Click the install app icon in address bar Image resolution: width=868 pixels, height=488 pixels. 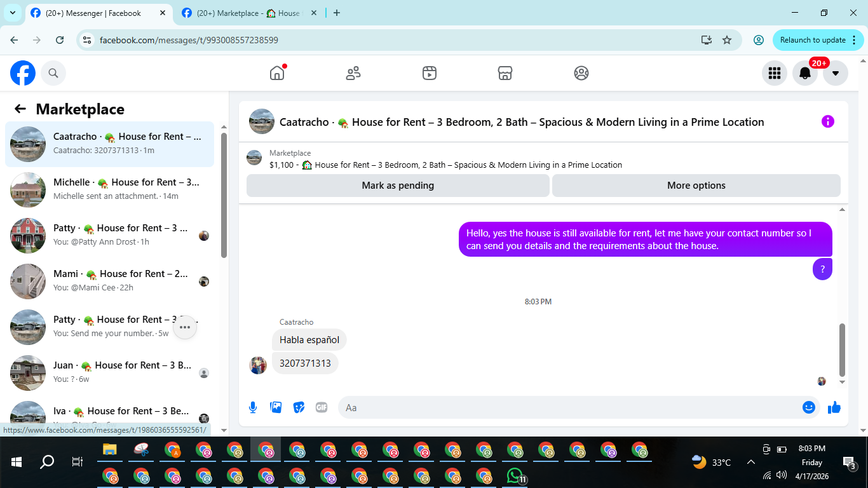(x=707, y=40)
